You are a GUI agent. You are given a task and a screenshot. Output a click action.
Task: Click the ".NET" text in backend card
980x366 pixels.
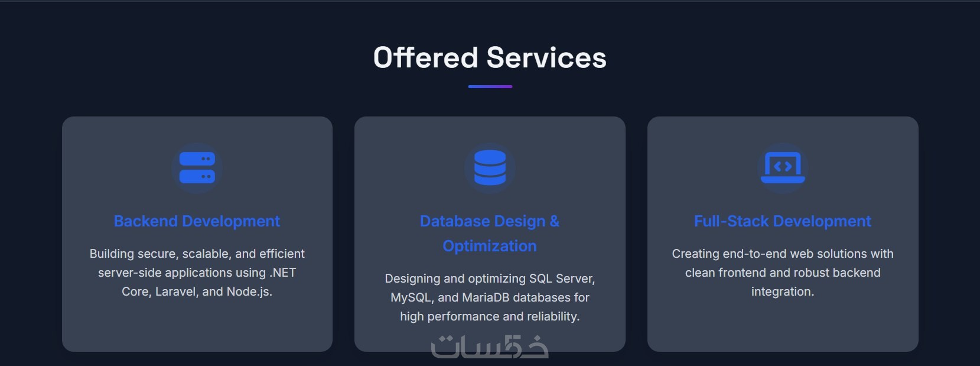282,273
